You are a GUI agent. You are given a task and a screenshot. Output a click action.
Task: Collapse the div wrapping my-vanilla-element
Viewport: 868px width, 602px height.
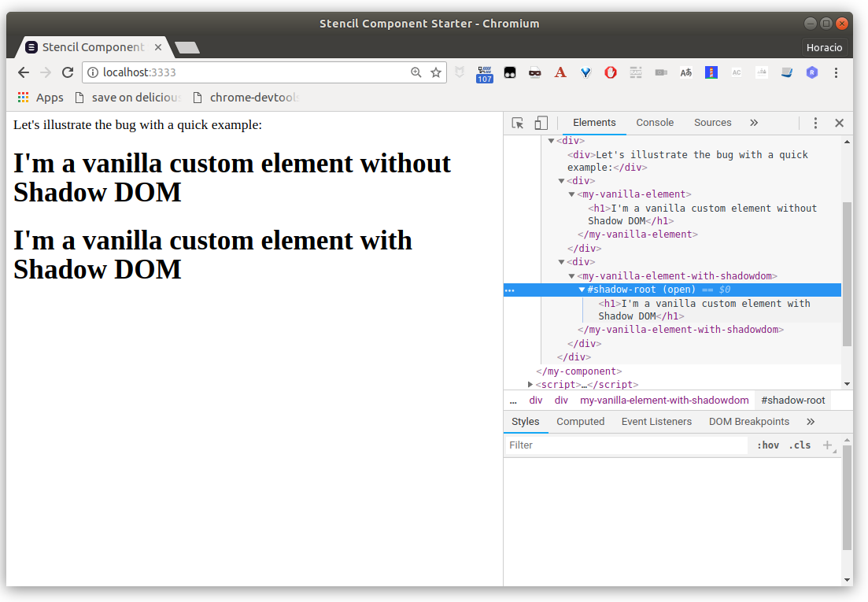[x=561, y=181]
